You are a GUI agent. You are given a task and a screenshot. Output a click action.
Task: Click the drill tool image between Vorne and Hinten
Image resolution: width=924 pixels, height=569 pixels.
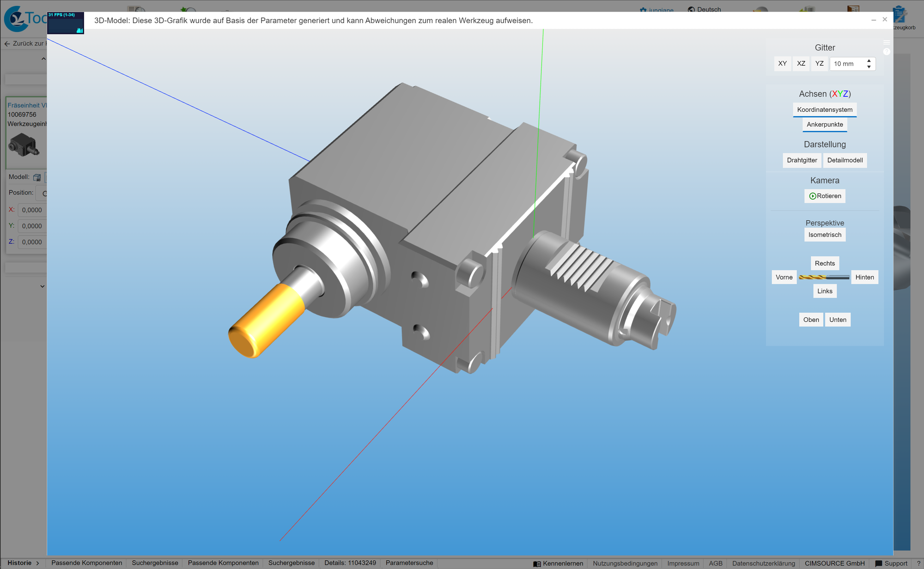coord(824,277)
